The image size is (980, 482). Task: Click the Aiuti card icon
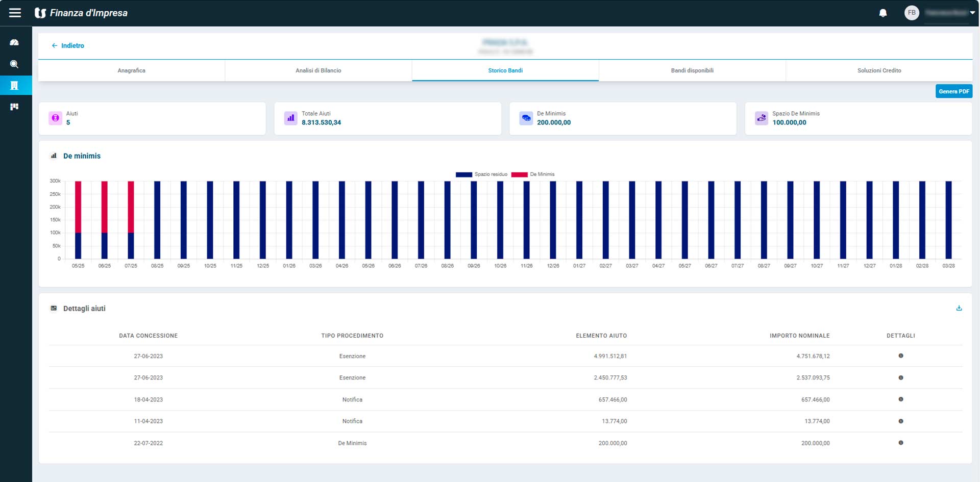tap(55, 118)
